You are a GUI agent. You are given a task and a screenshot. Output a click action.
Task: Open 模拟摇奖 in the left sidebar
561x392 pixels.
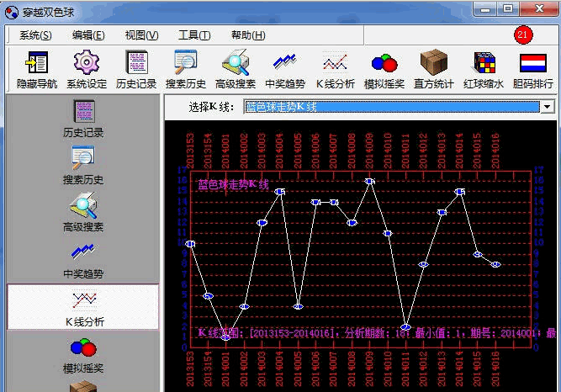coord(83,355)
